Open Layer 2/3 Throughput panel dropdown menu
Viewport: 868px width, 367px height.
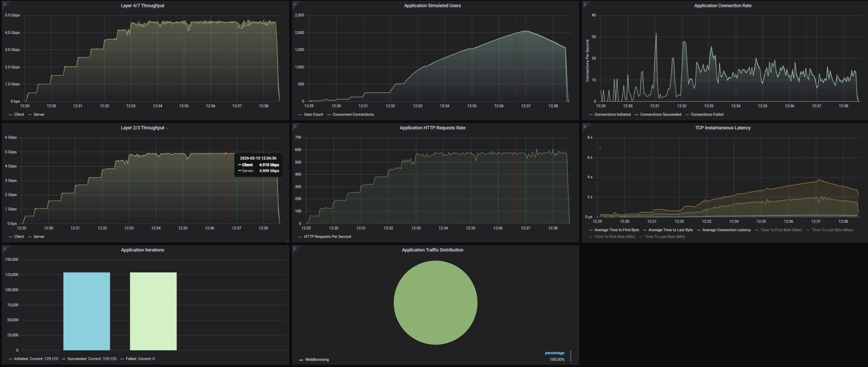click(167, 128)
